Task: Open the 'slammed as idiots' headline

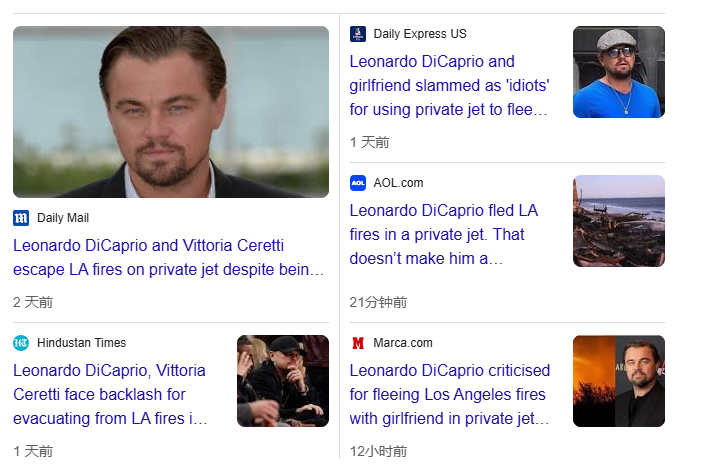Action: point(450,85)
